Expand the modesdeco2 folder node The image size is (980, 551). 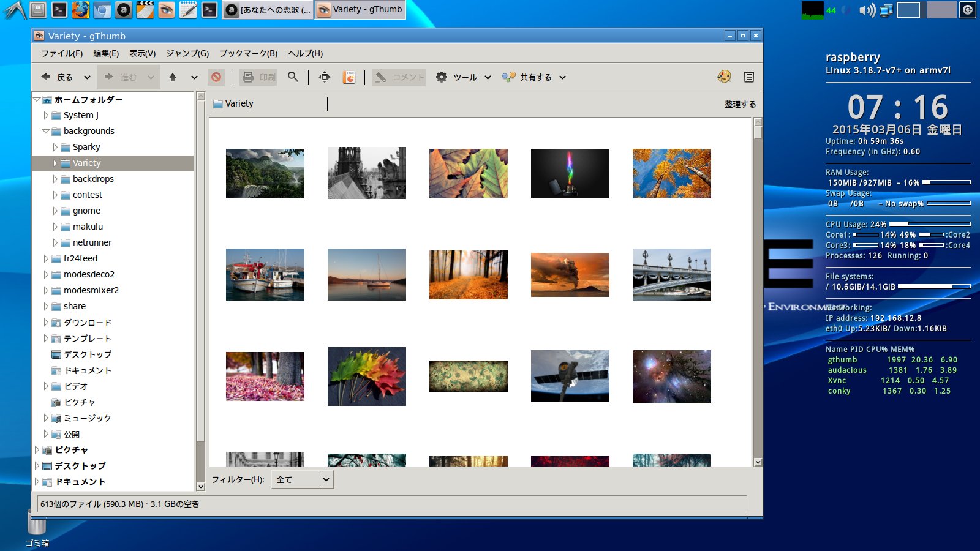(x=46, y=274)
